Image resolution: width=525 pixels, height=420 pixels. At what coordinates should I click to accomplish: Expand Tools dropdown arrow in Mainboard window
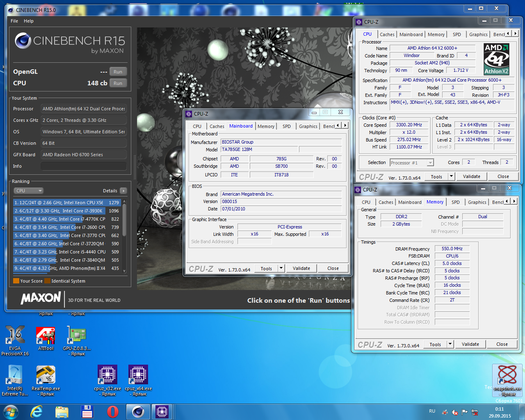coord(281,268)
